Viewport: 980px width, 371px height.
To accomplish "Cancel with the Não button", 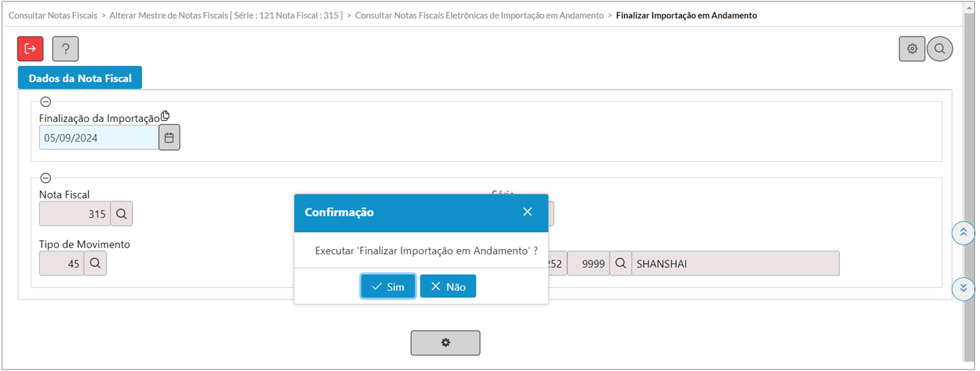I will (x=448, y=286).
